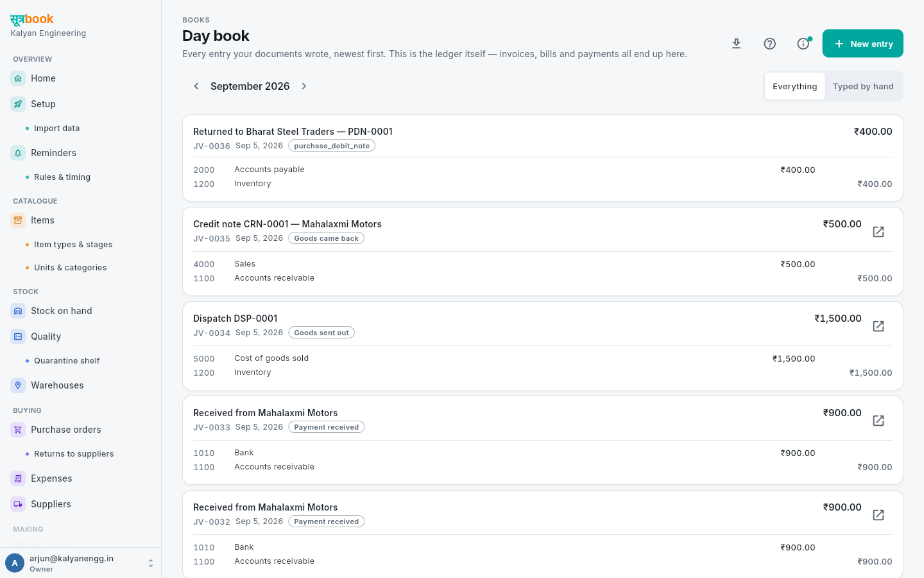924x578 pixels.
Task: Open the Quality checklist icon
Action: [18, 337]
